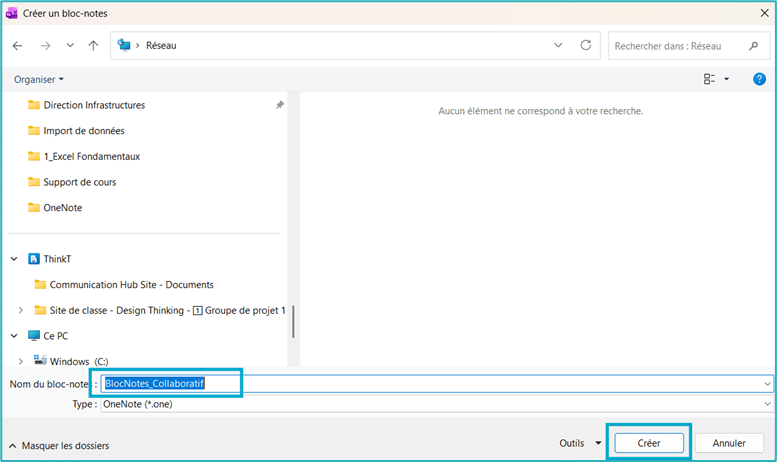
Task: Collapse the ThinkT tree node
Action: coord(14,258)
